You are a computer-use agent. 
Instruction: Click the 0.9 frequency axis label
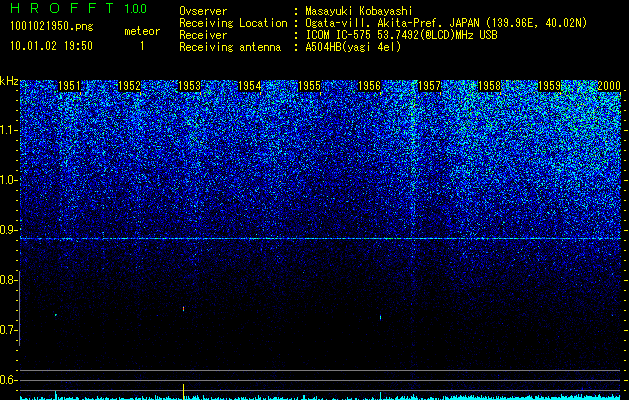pos(8,230)
